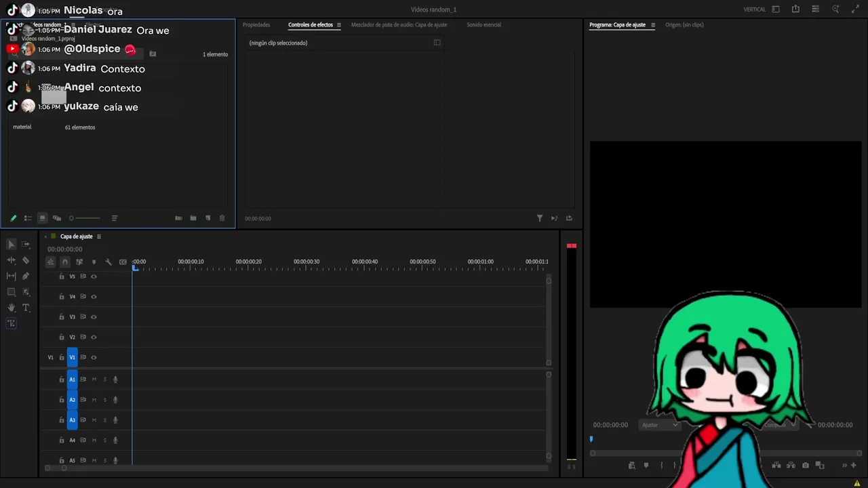Screen dimensions: 868x488
Task: Open Ajustar zoom level dropdown
Action: [660, 425]
